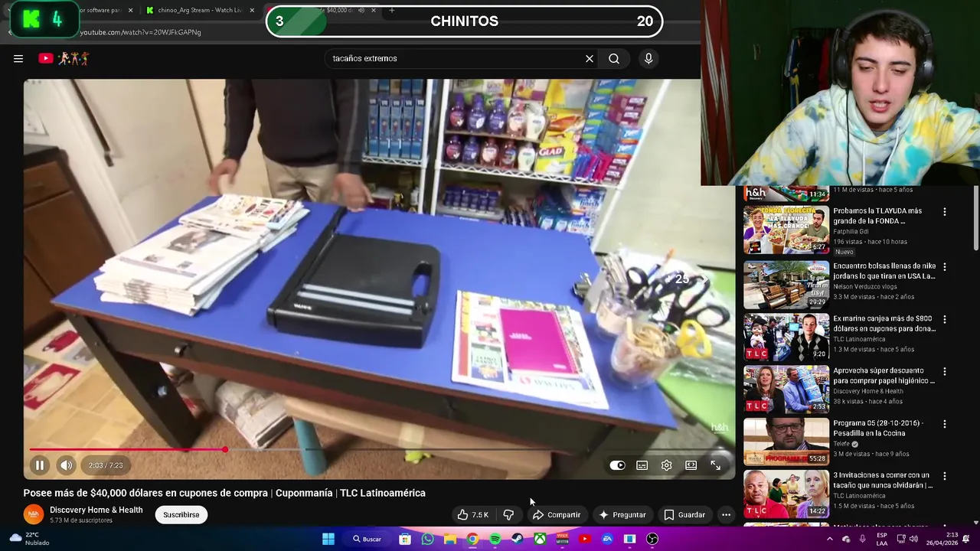
Task: Like the video with 7.5 K likes
Action: tap(472, 515)
